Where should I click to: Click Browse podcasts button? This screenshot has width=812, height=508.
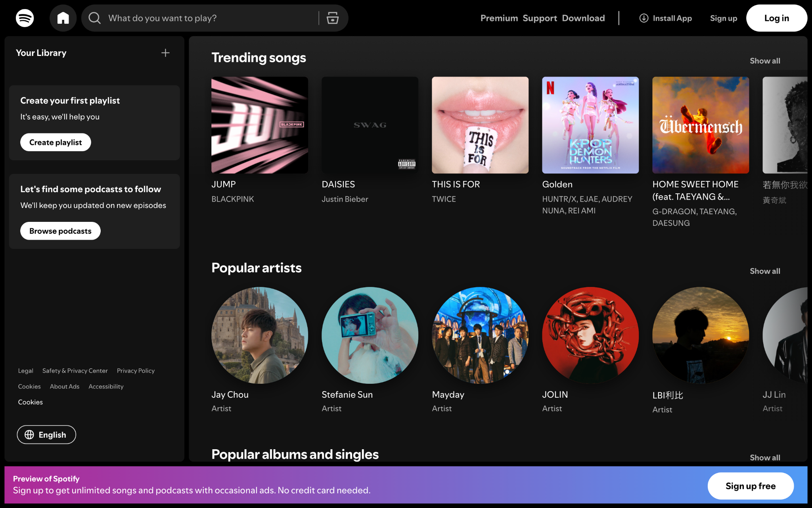coord(60,231)
